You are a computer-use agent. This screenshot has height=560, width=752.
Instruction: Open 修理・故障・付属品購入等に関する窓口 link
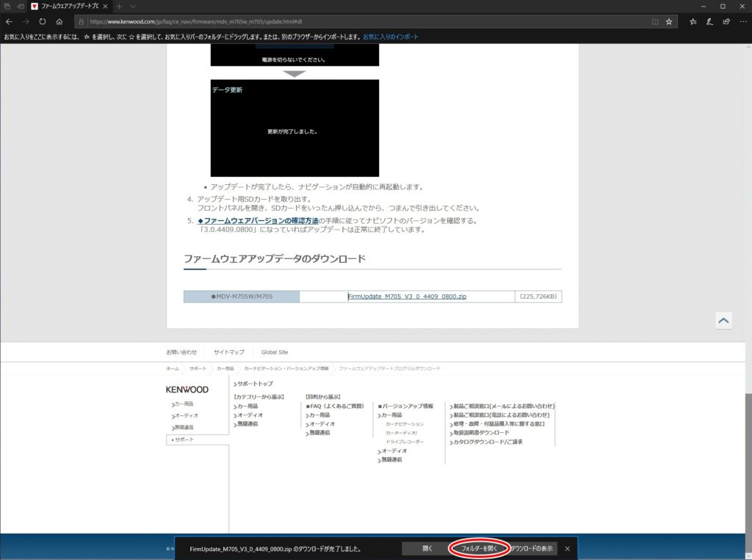tap(497, 423)
